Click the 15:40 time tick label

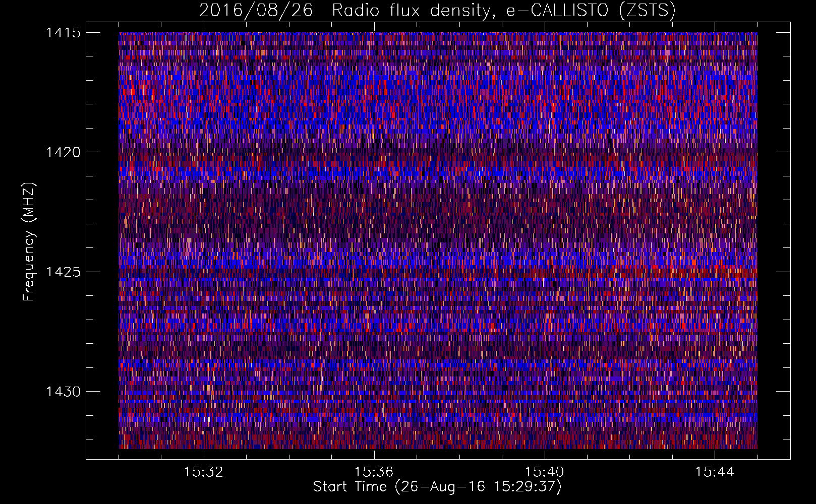tap(545, 472)
